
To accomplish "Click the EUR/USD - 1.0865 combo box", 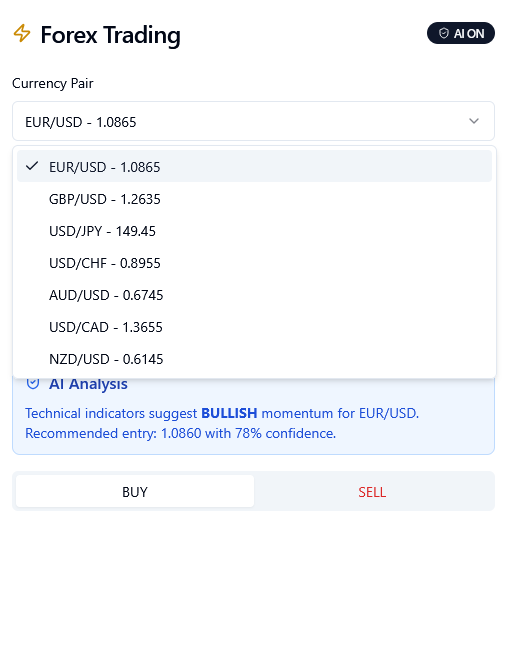I will click(253, 121).
